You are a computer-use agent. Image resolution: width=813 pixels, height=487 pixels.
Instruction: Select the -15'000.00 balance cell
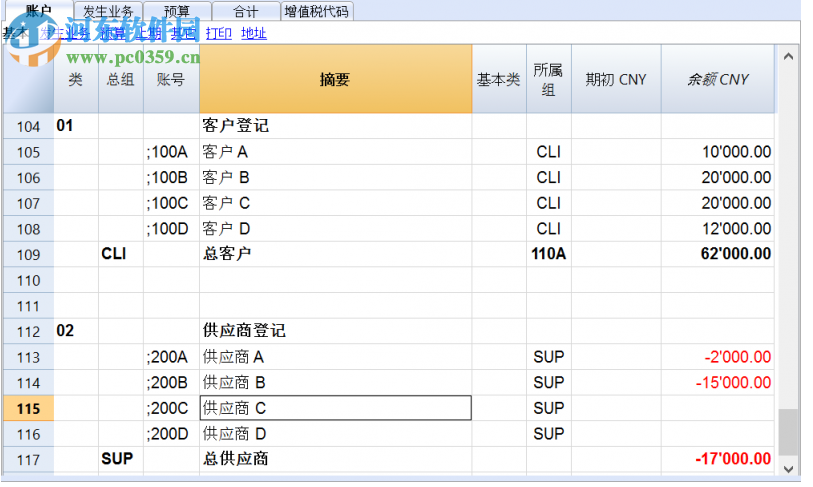718,383
